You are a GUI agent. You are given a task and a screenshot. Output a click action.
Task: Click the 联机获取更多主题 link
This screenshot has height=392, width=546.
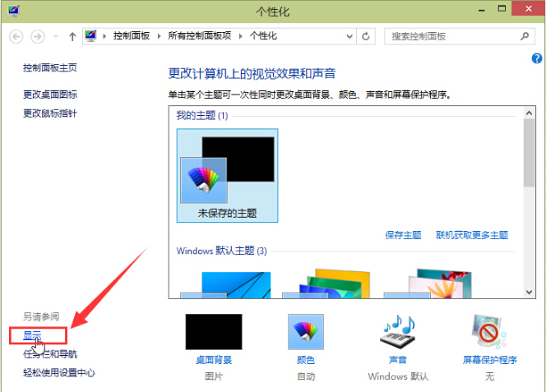tap(472, 235)
